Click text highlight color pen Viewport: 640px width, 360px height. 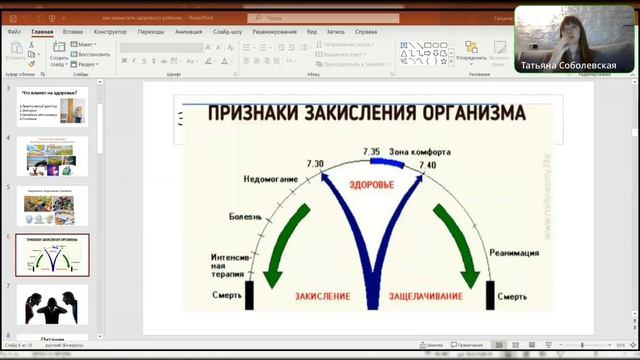pos(209,61)
